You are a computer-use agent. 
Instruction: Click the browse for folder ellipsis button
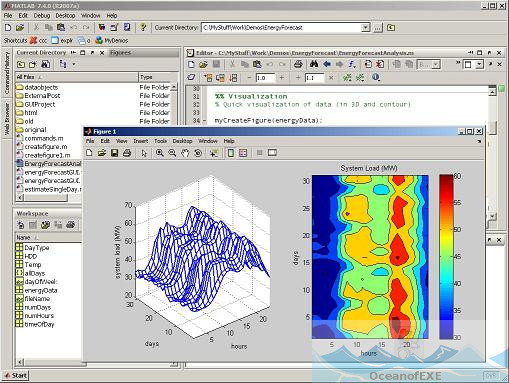coord(377,28)
